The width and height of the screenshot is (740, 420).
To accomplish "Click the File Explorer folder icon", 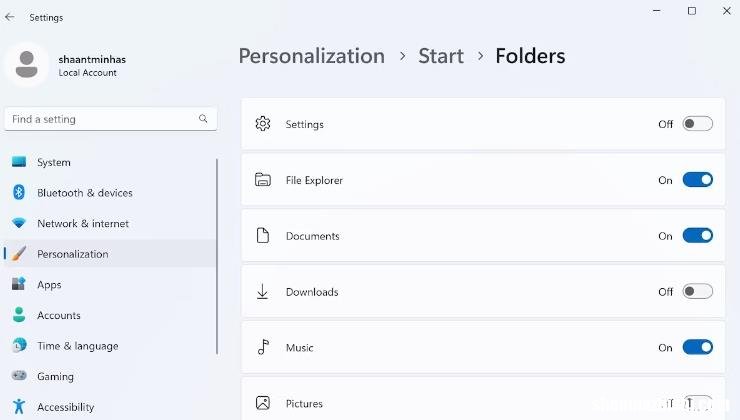I will [263, 180].
